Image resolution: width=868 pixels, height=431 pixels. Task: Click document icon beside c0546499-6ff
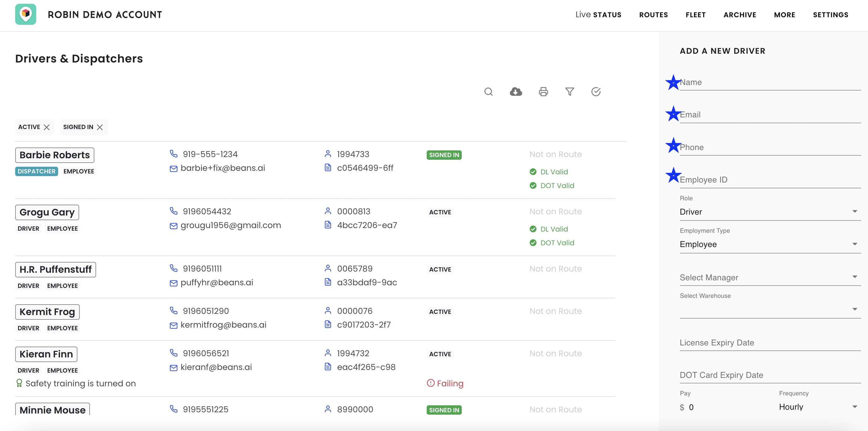point(327,168)
